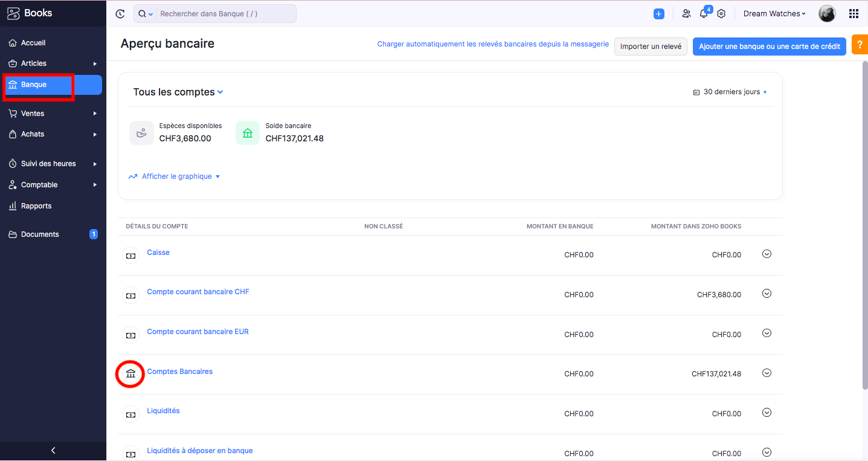The width and height of the screenshot is (868, 461).
Task: Open options chevron for Compte courant bancaire CHF
Action: [767, 294]
